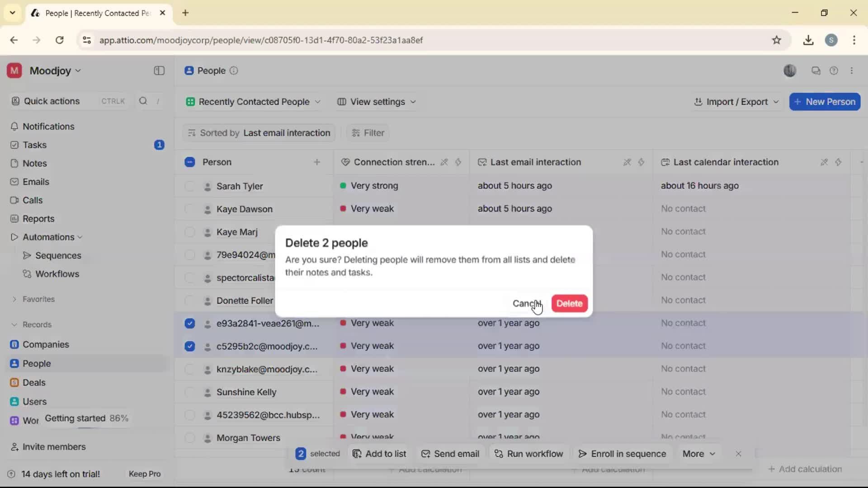Image resolution: width=868 pixels, height=488 pixels.
Task: Open the Reports section
Action: (38, 218)
